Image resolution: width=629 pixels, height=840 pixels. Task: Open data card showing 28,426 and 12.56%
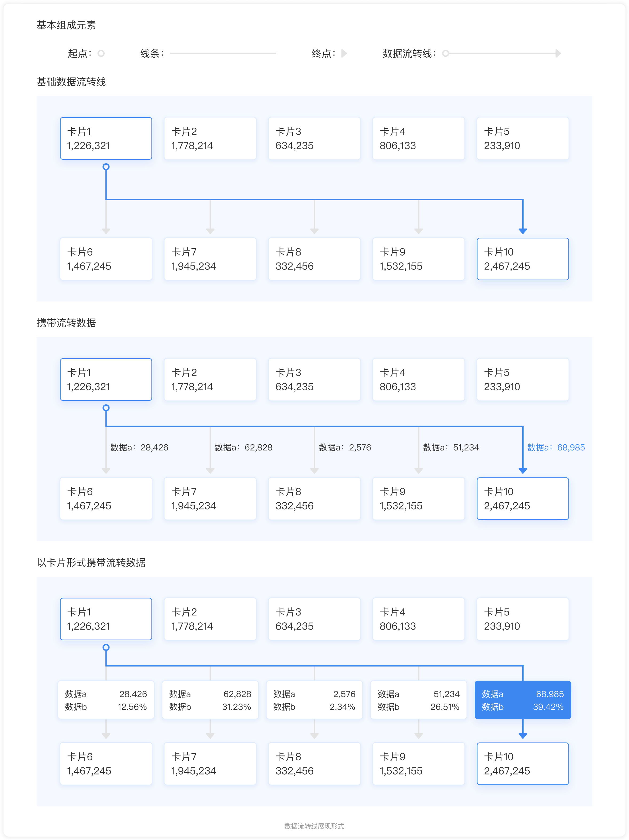pos(106,700)
